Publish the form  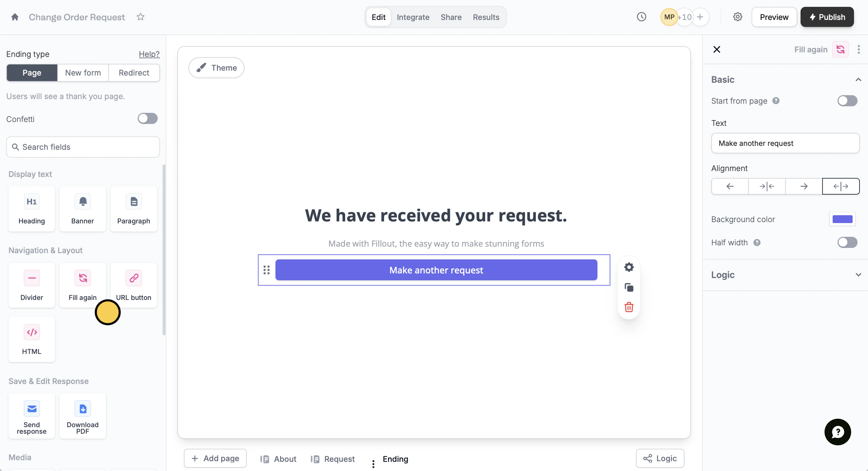[827, 17]
